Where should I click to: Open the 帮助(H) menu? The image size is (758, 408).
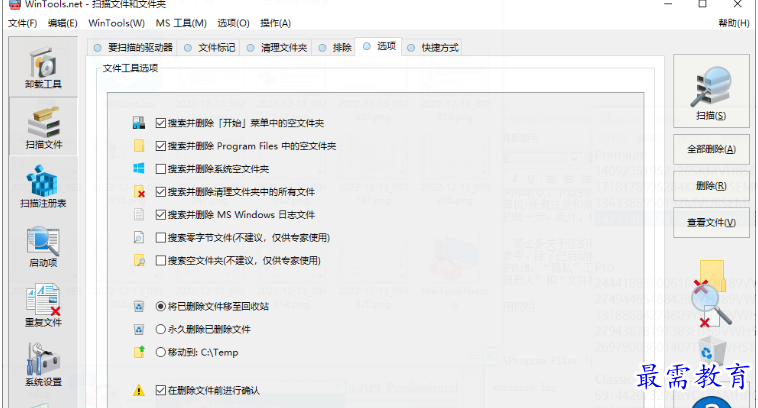click(733, 23)
